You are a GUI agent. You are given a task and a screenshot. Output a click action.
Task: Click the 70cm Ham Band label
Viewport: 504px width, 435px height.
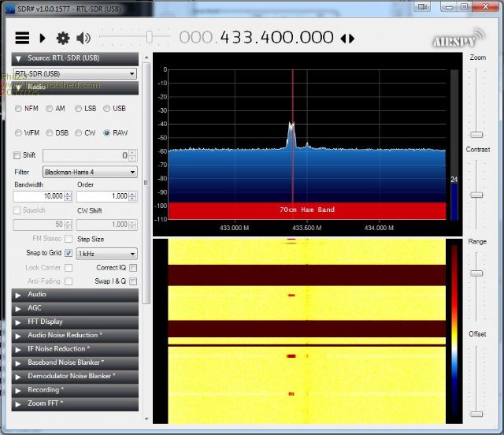pos(307,210)
